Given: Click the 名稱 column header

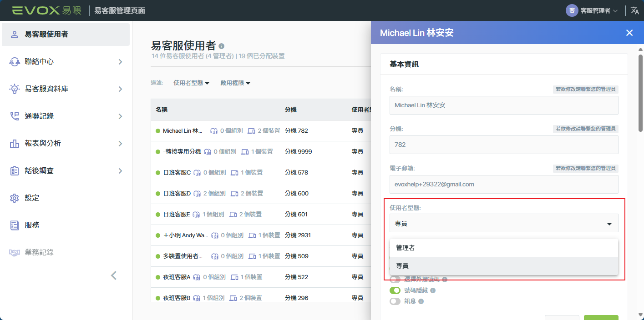Looking at the screenshot, I should click(162, 110).
